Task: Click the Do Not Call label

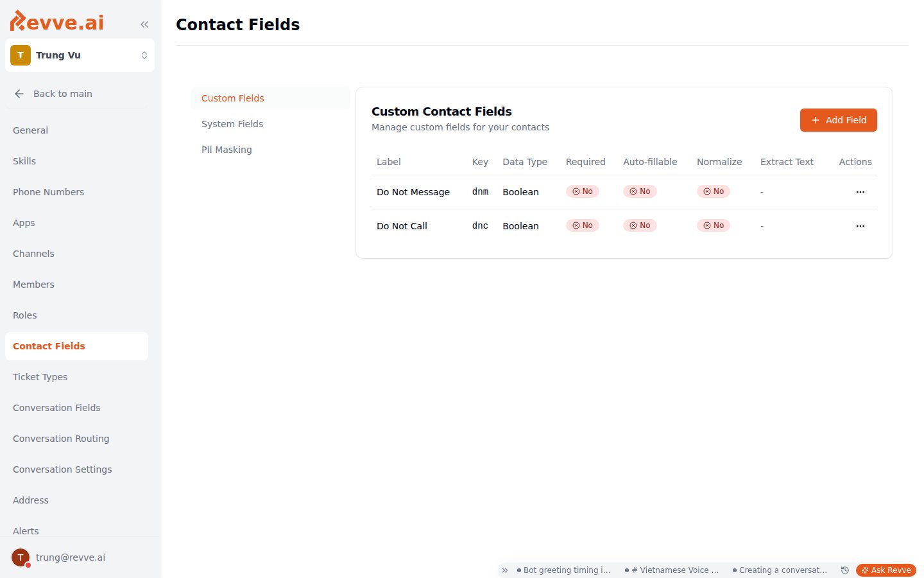Action: (x=402, y=226)
